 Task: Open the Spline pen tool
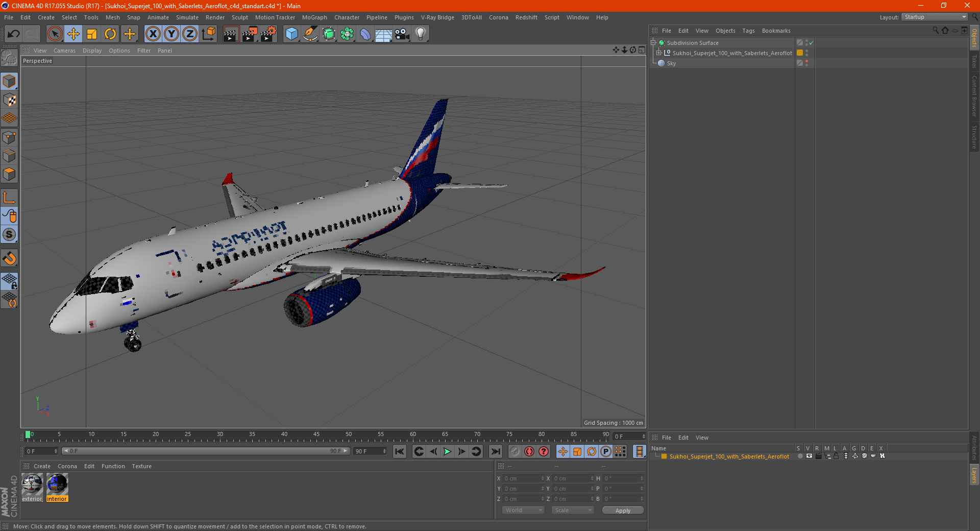(310, 34)
